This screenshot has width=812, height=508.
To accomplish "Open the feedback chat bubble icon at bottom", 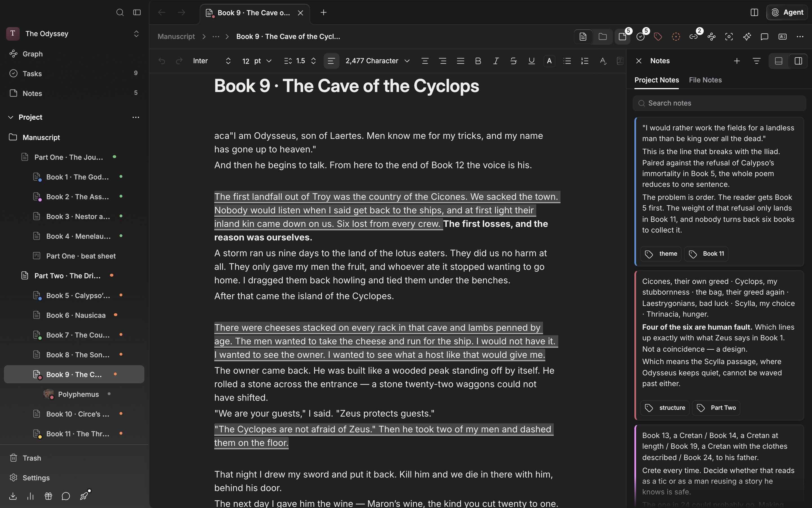I will click(x=66, y=496).
